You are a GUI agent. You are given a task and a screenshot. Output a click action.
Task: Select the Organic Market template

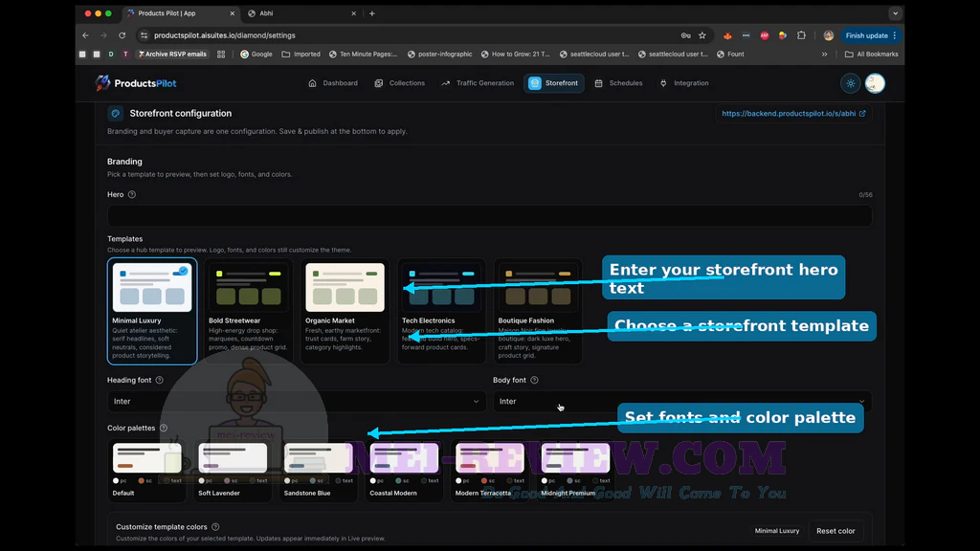point(345,311)
